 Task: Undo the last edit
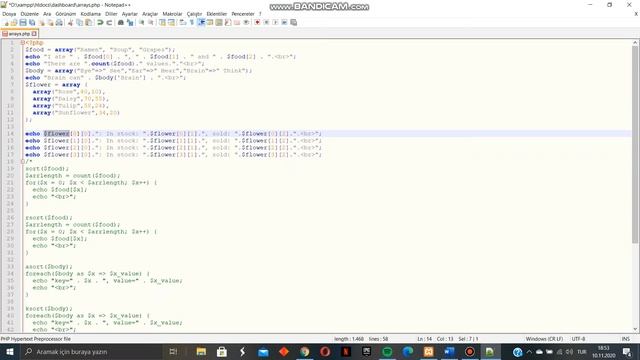pos(100,22)
